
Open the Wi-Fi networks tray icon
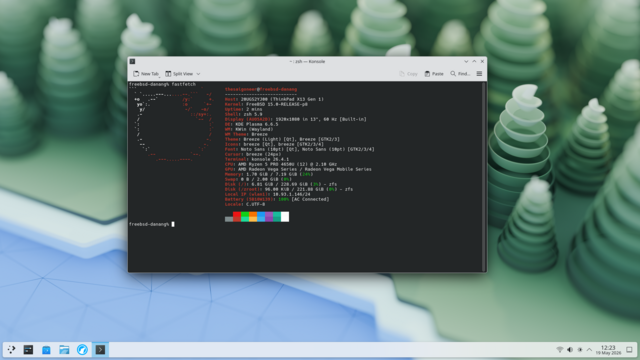[560, 350]
